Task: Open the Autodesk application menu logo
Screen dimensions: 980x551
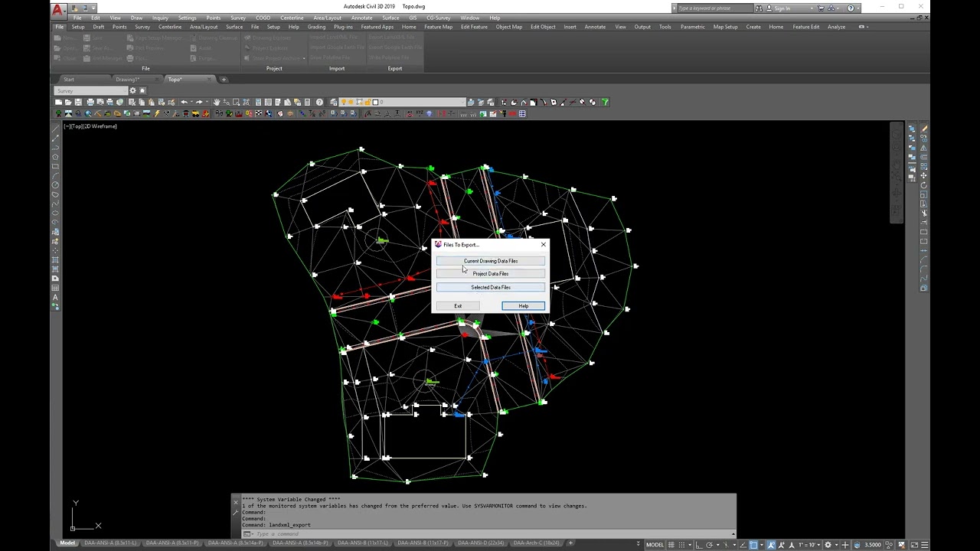Action: click(x=58, y=10)
